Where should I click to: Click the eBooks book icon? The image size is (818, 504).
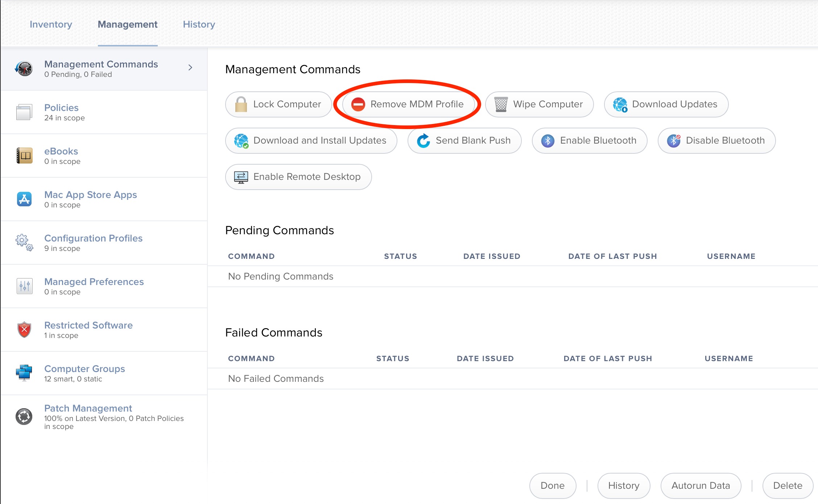tap(24, 156)
